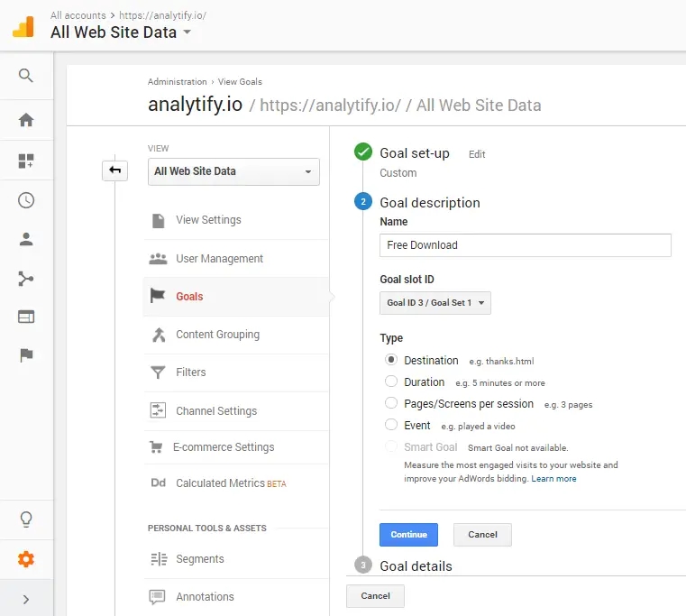
Task: Open Admin orange gear icon
Action: point(26,559)
